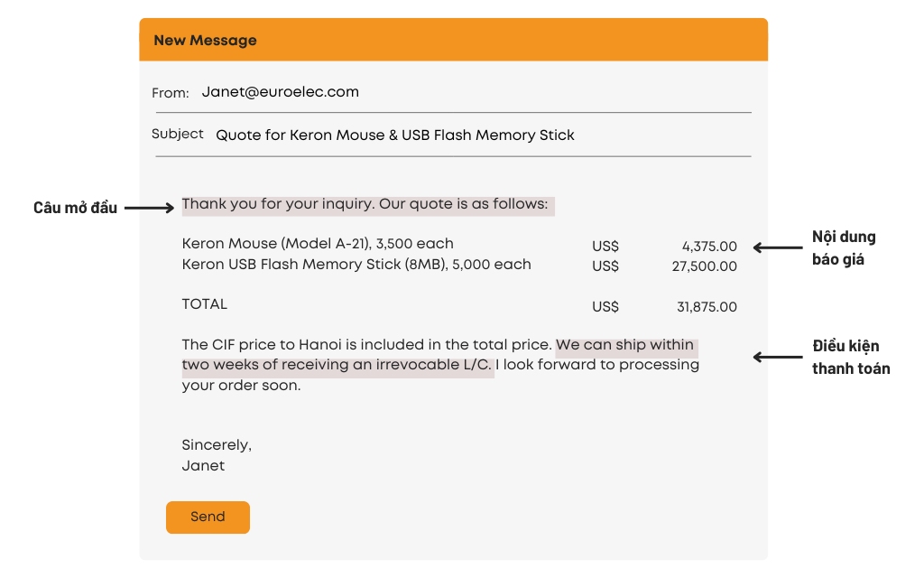Click the 'Sincerely,' closing line
The height and width of the screenshot is (578, 924).
point(217,445)
